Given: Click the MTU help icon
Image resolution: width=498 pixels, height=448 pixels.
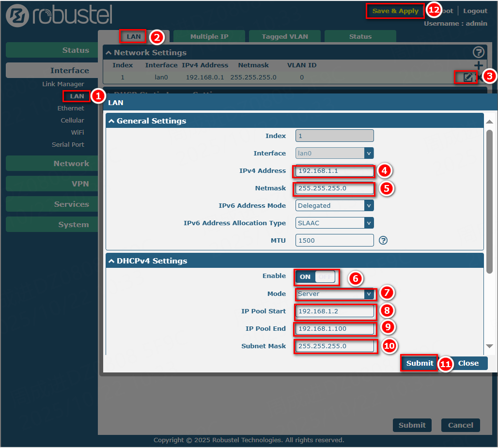Looking at the screenshot, I should coord(383,240).
